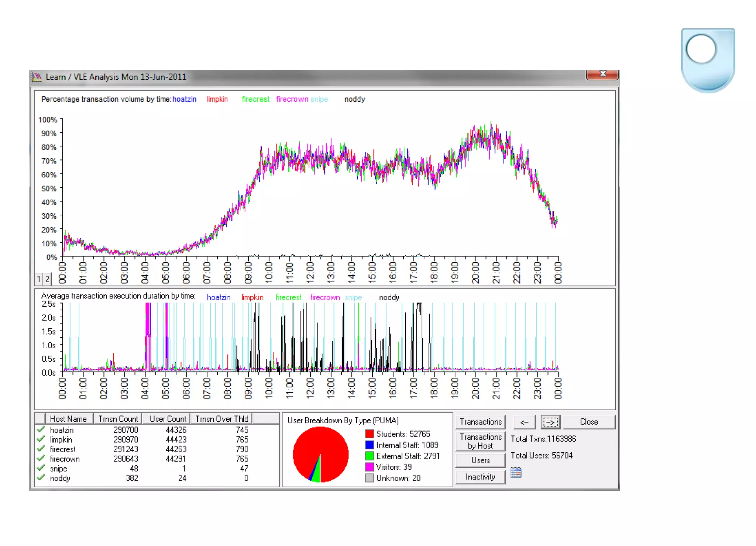Viewport: 756px width, 546px height.
Task: Toggle the snipe host checkmark
Action: click(41, 468)
